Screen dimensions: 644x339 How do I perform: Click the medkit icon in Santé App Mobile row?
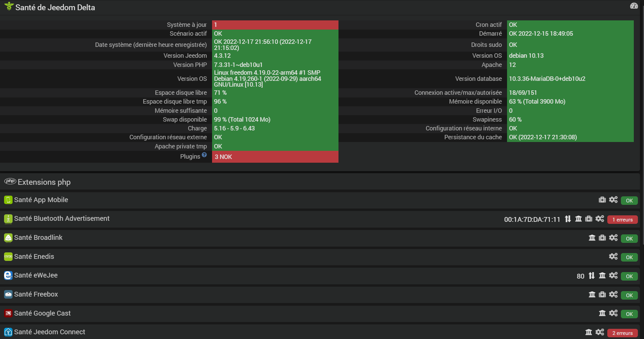point(602,200)
